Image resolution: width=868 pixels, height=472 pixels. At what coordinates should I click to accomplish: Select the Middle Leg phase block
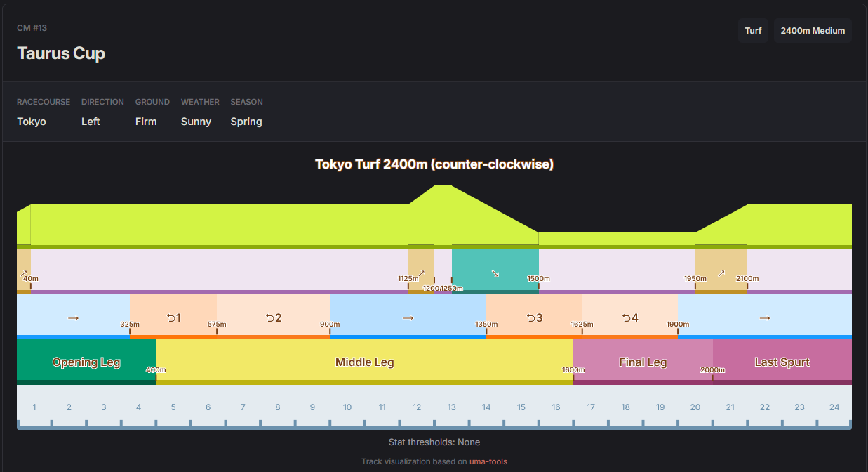364,362
